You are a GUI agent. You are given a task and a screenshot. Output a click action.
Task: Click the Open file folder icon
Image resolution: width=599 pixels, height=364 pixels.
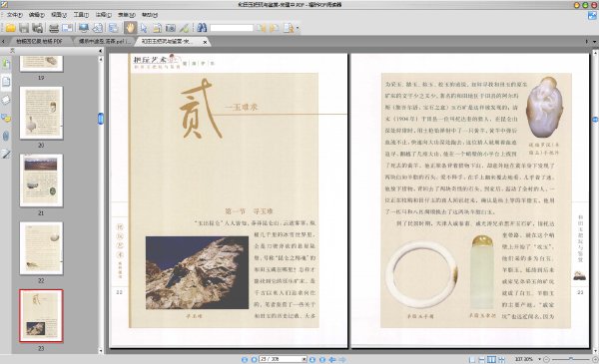[x=11, y=28]
